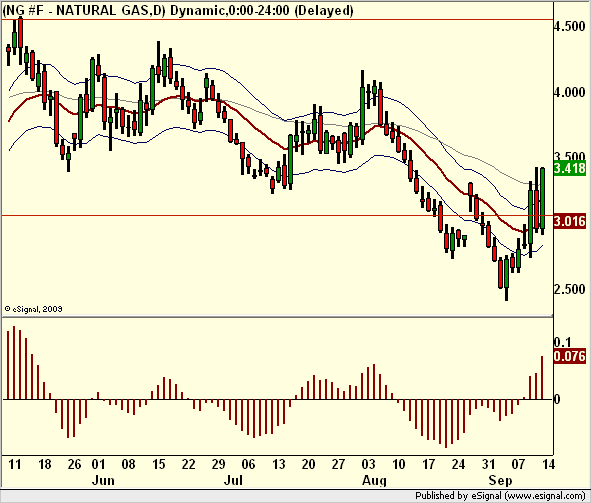Click the final tall histogram bar
Screen dimensions: 591x503
click(542, 378)
